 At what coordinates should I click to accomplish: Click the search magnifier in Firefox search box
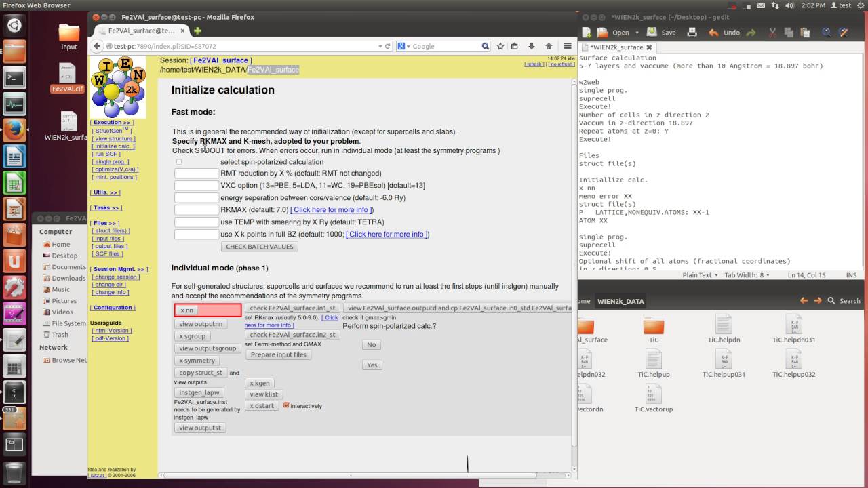pos(486,46)
